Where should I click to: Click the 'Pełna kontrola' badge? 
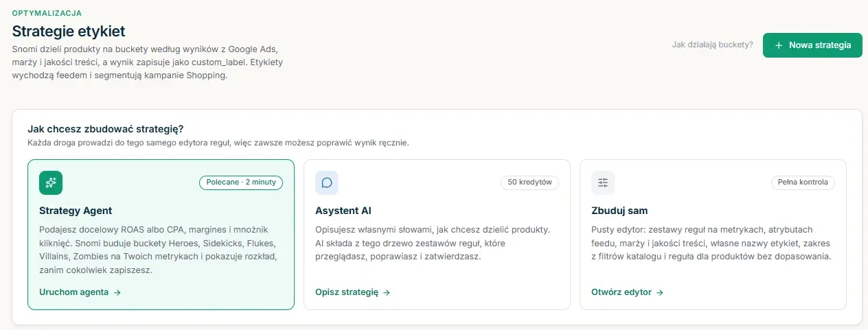click(803, 182)
